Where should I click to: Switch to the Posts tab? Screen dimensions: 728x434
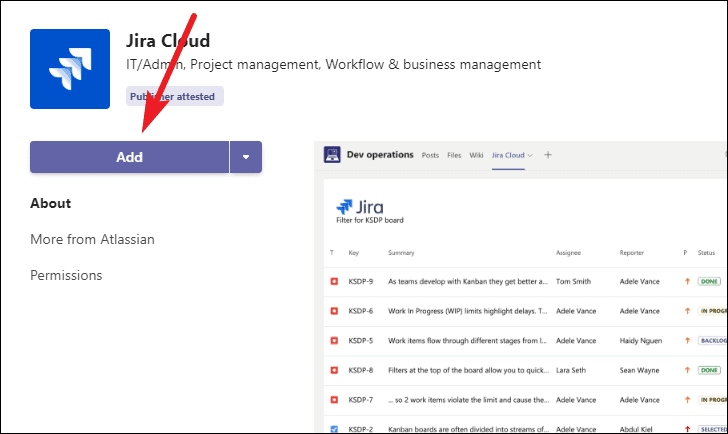point(430,155)
